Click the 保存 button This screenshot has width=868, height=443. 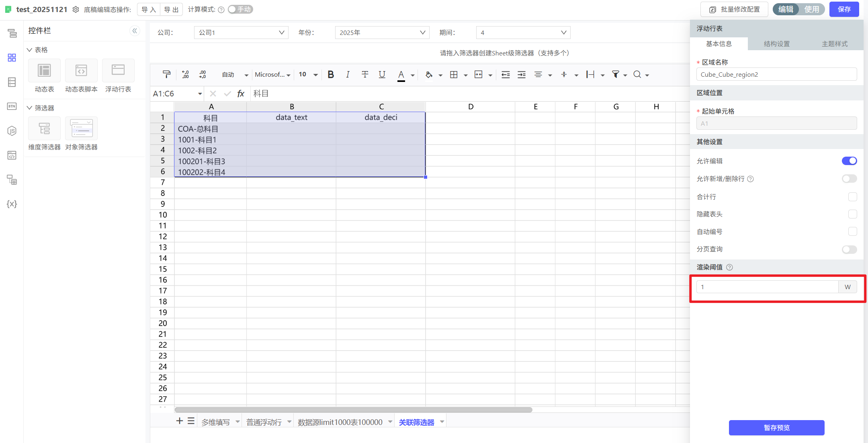(x=844, y=9)
